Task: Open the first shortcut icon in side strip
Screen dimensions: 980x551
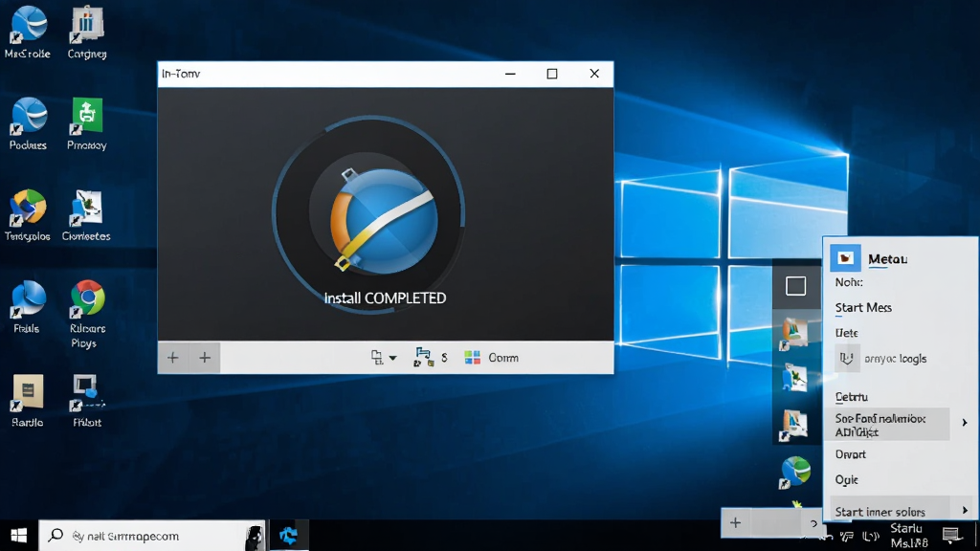Action: [795, 332]
